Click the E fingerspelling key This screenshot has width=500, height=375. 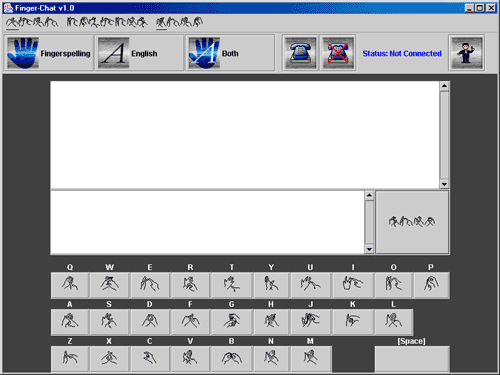click(x=150, y=285)
